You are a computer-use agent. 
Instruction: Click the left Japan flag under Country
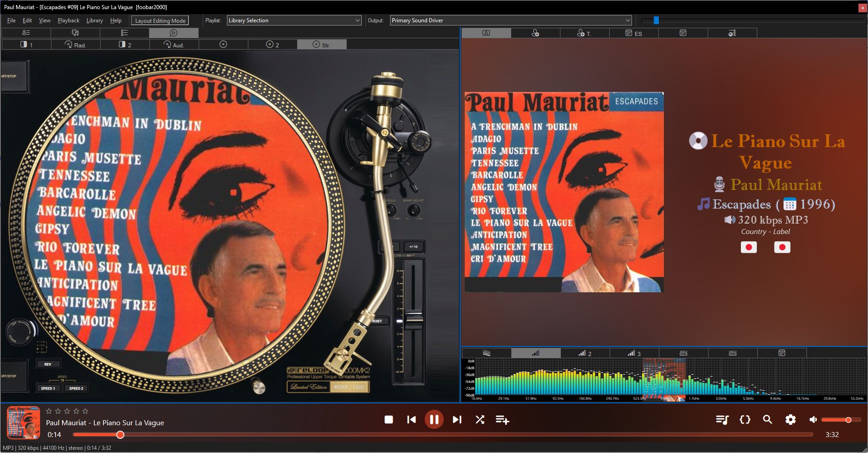[749, 247]
